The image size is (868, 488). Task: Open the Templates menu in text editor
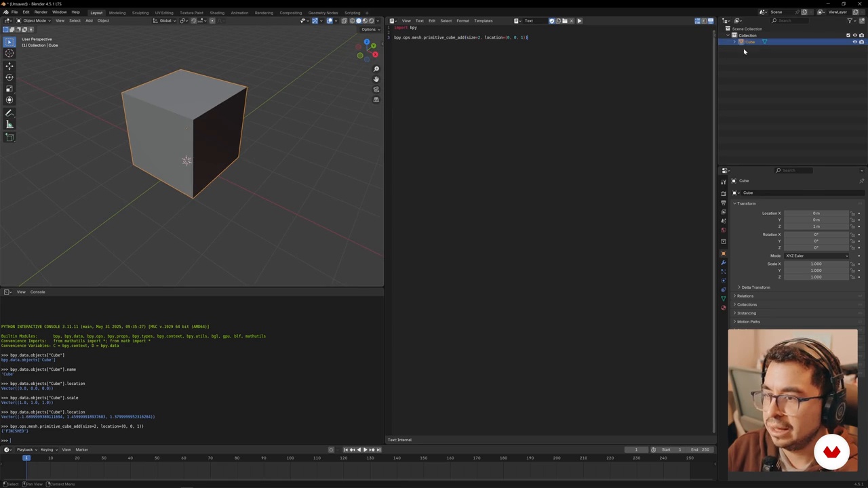click(483, 21)
